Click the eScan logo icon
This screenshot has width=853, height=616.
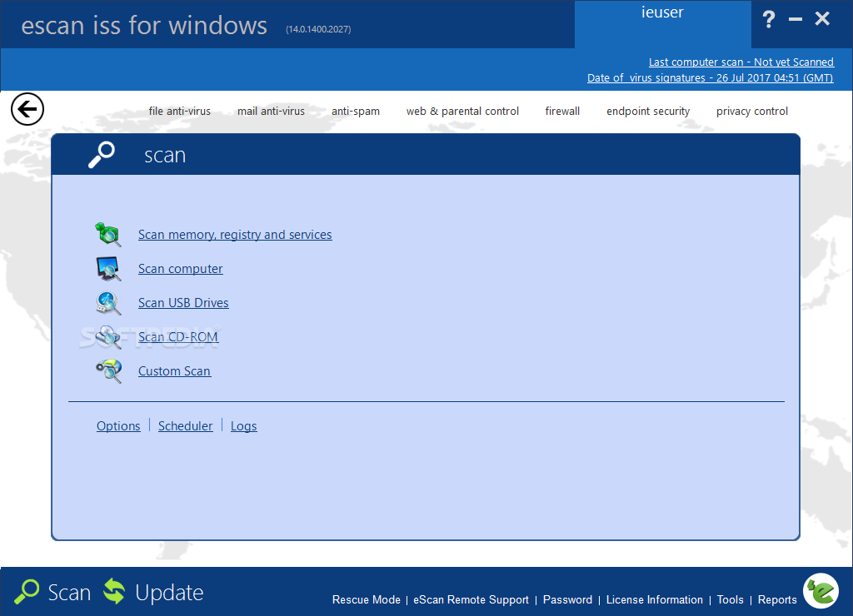point(821,591)
